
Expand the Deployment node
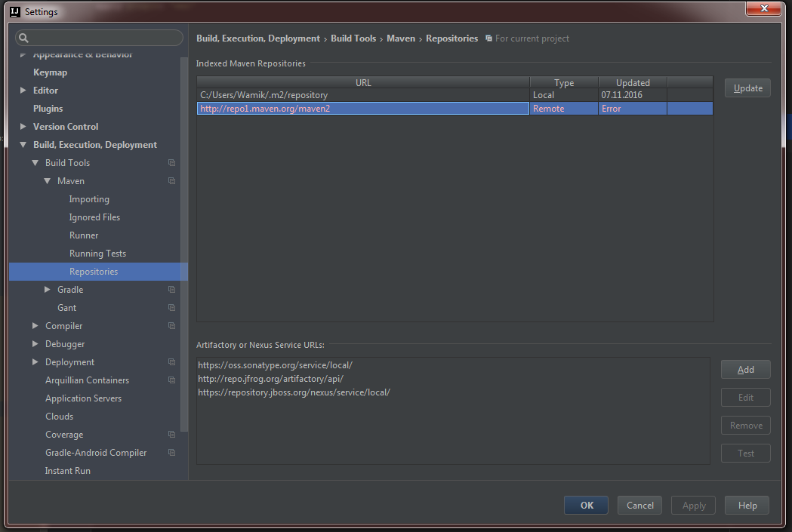35,362
